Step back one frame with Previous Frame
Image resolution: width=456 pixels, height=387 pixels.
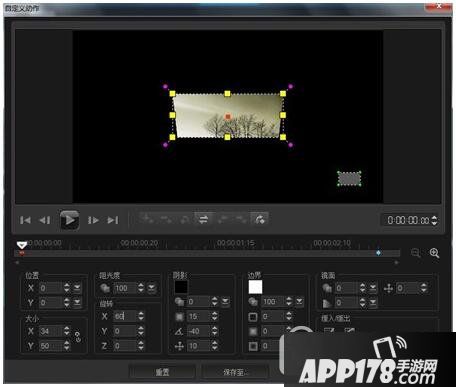click(45, 220)
